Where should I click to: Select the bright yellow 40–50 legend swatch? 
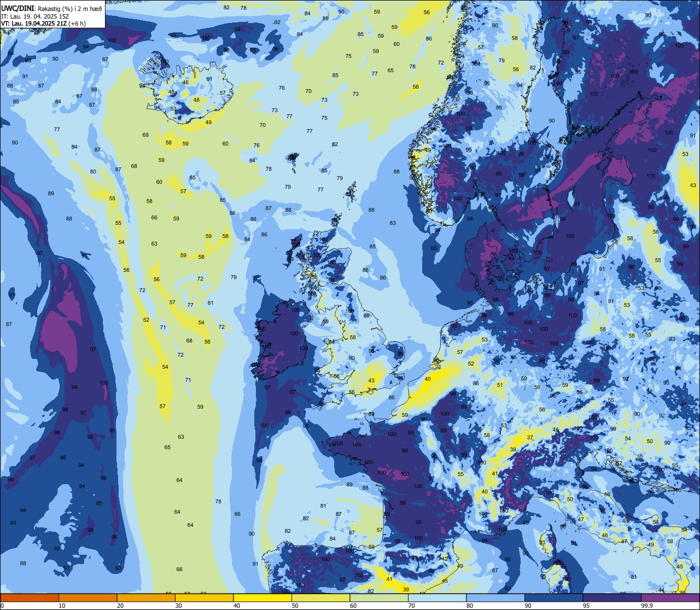262,597
